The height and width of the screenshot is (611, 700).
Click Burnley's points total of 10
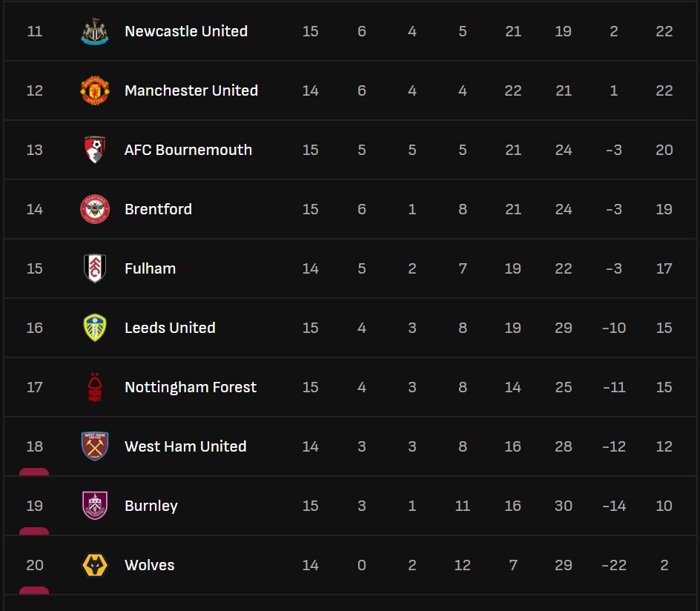[664, 506]
